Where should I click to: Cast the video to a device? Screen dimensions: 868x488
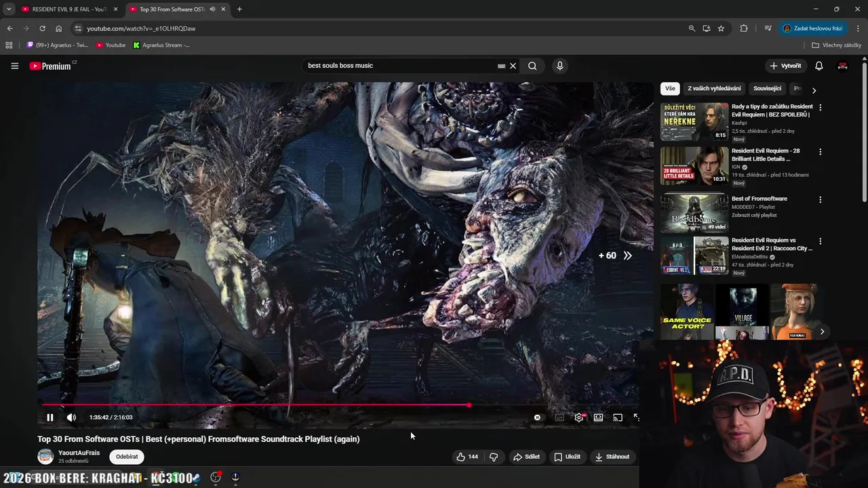pos(618,418)
